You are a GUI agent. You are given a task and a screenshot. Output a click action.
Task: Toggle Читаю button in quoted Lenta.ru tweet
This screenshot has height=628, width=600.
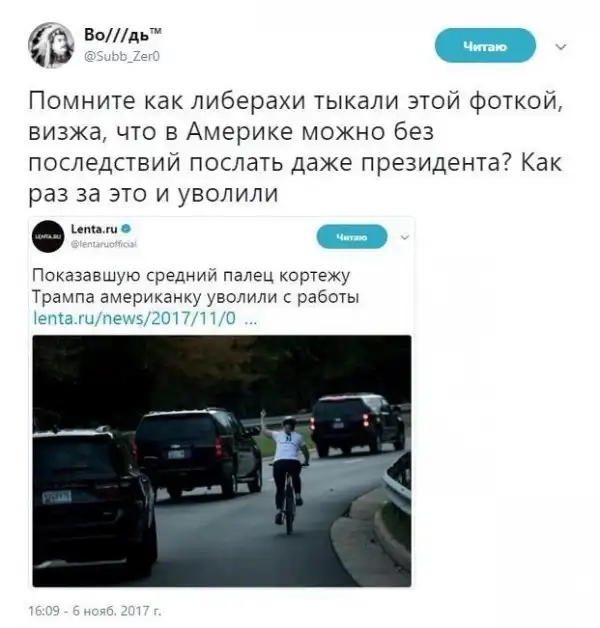pyautogui.click(x=352, y=237)
